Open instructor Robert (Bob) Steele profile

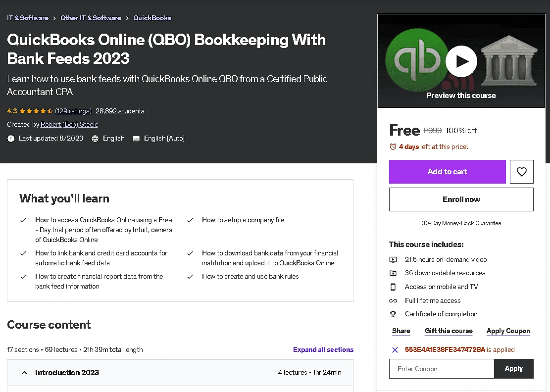(69, 124)
